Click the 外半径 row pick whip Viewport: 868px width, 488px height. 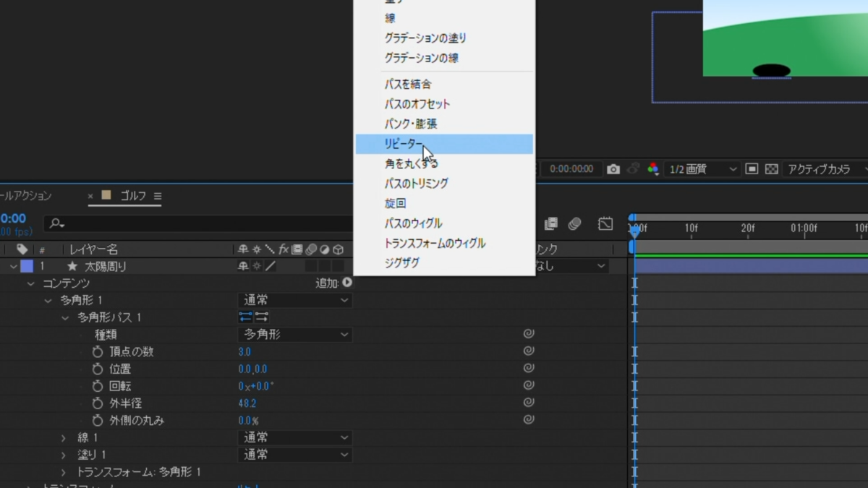click(x=529, y=403)
